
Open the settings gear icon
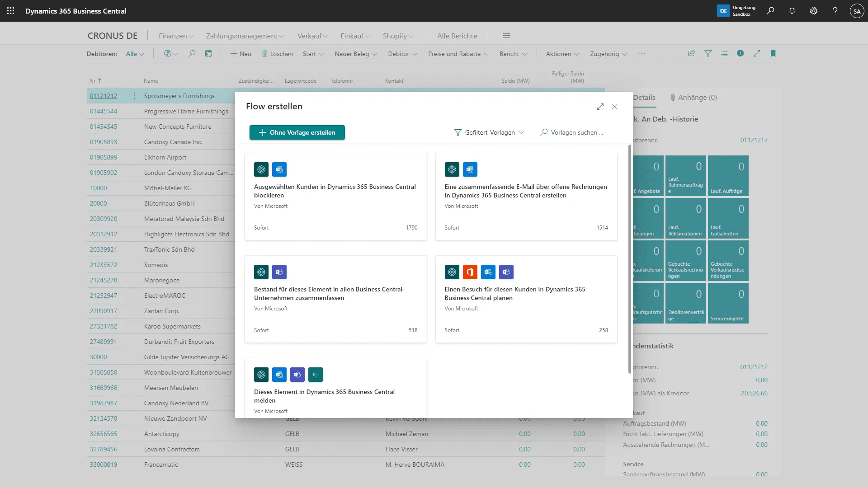[x=814, y=11]
